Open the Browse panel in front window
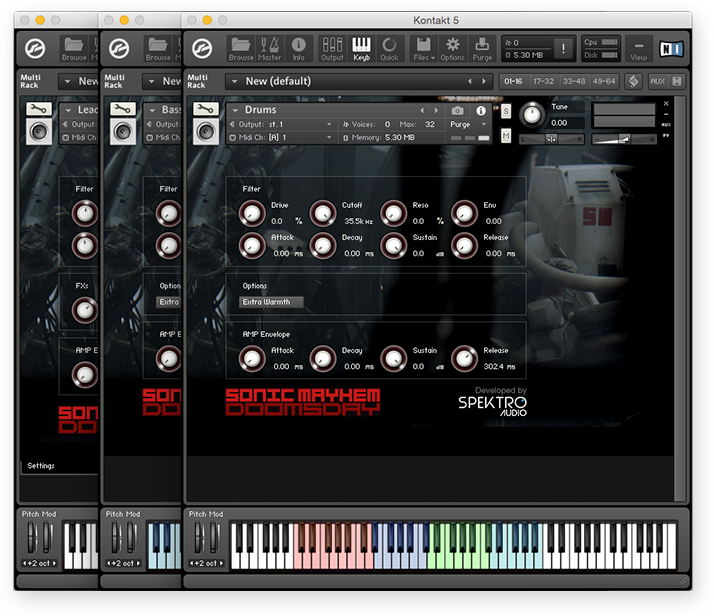The width and height of the screenshot is (714, 616). [x=241, y=49]
